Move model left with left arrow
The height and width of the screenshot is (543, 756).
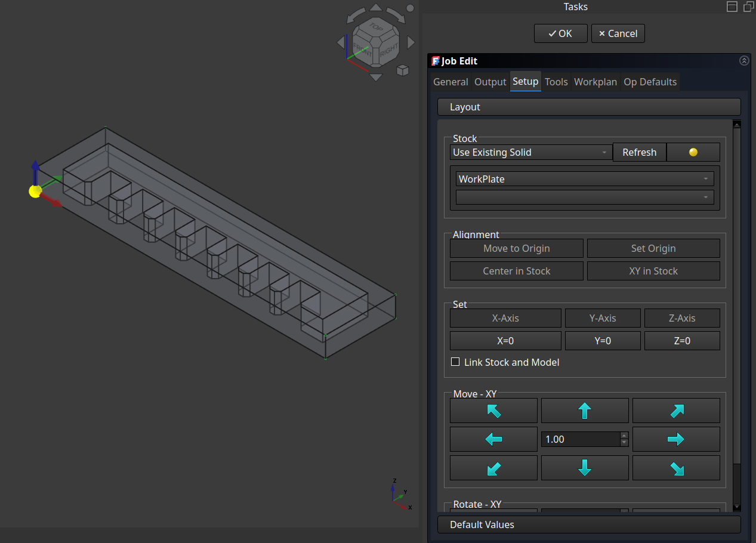pos(493,439)
